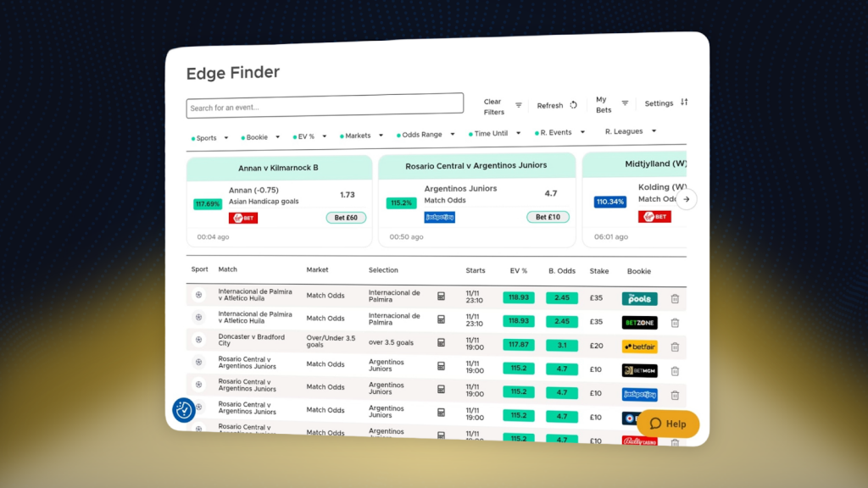Screen dimensions: 868x488
Task: Click the right arrow to see more event cards
Action: [687, 198]
